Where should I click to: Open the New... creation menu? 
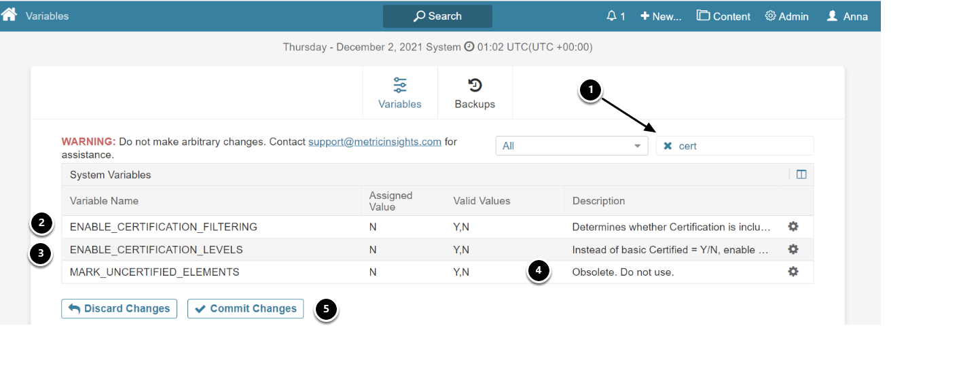coord(661,16)
